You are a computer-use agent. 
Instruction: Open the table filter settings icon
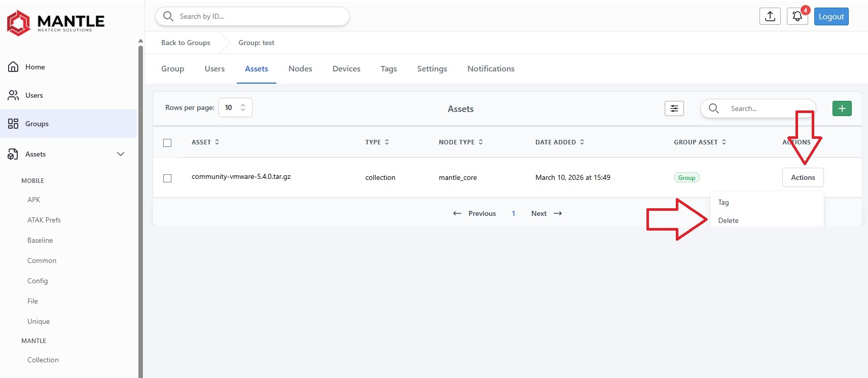click(x=674, y=108)
